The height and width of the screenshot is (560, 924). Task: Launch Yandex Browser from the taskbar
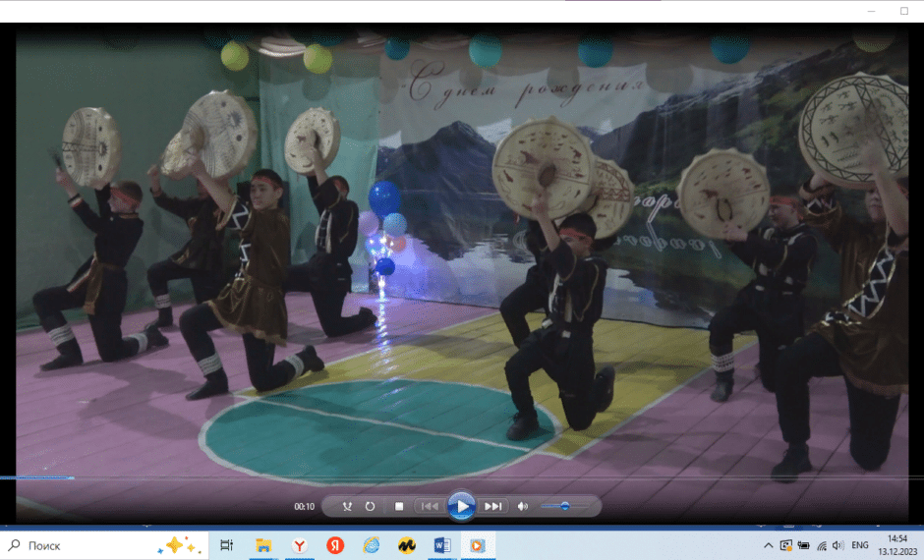point(299,545)
